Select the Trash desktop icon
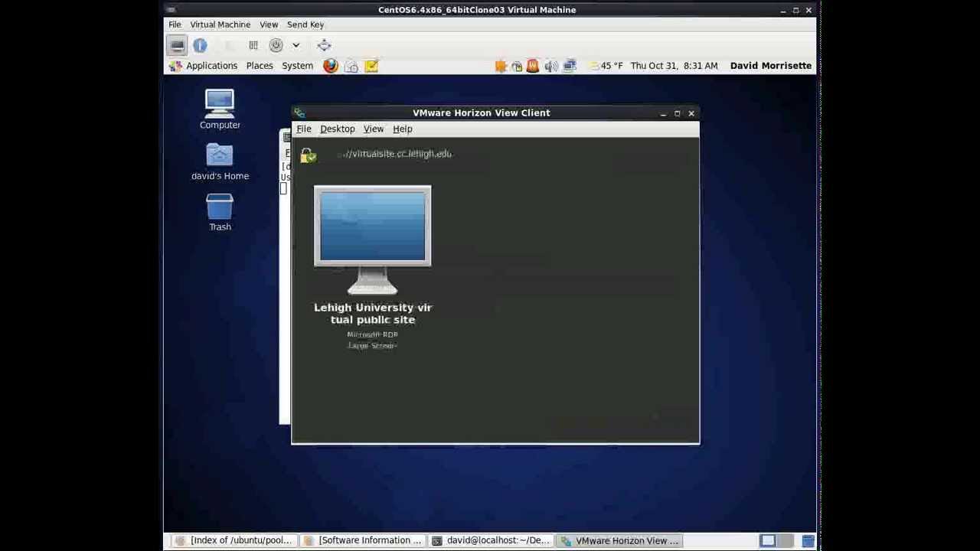Image resolution: width=980 pixels, height=551 pixels. point(220,212)
